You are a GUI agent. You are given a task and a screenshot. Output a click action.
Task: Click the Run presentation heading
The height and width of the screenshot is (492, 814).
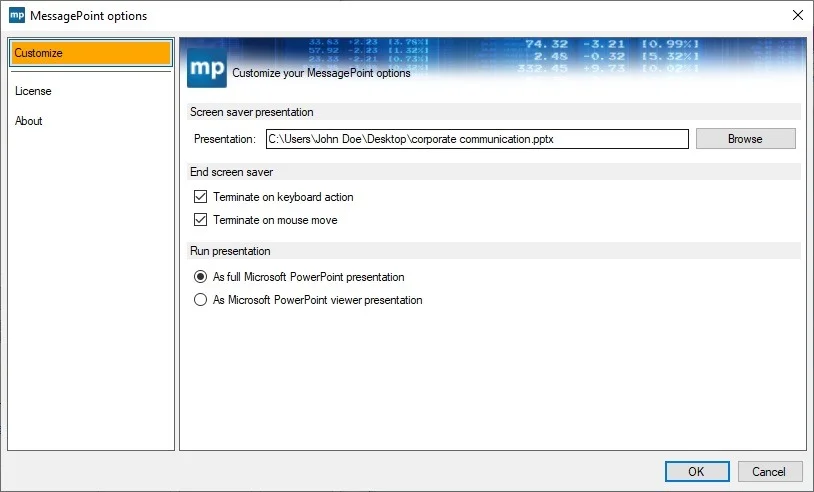coord(230,251)
